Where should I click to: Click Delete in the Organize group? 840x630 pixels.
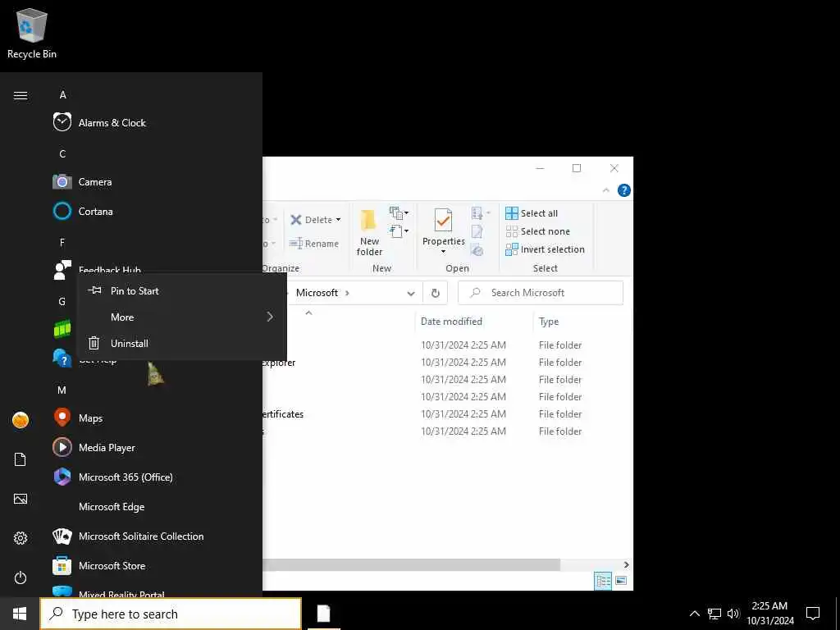pyautogui.click(x=316, y=220)
